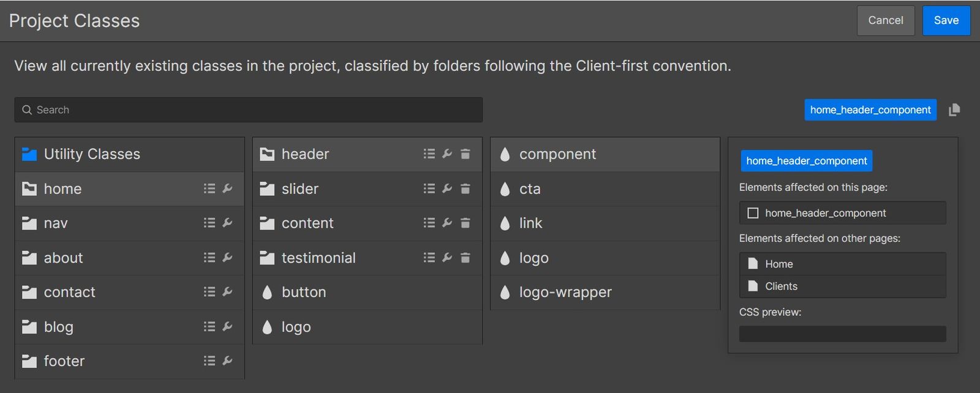Expand the about folder
The width and height of the screenshot is (980, 393).
pos(63,258)
